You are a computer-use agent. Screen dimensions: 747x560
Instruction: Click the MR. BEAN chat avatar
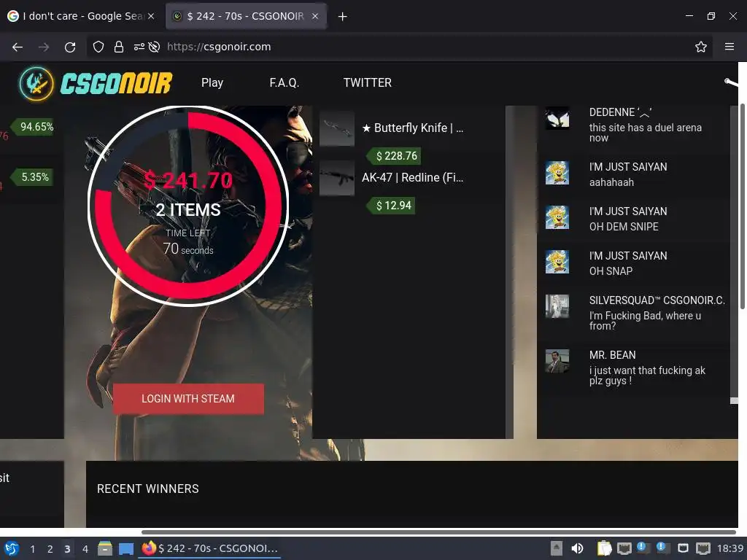click(557, 361)
